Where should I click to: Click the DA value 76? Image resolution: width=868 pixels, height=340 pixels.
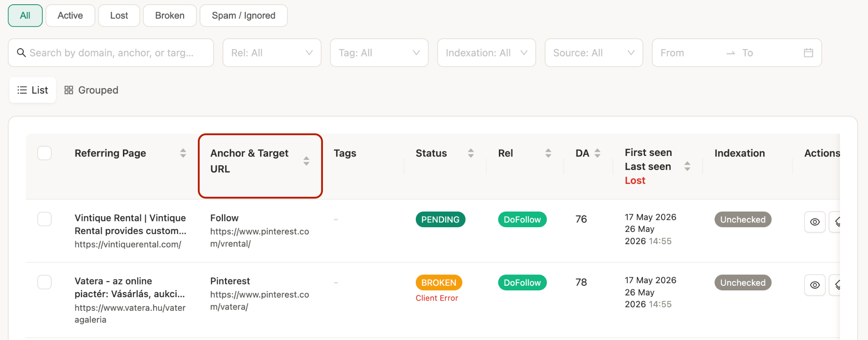coord(581,219)
